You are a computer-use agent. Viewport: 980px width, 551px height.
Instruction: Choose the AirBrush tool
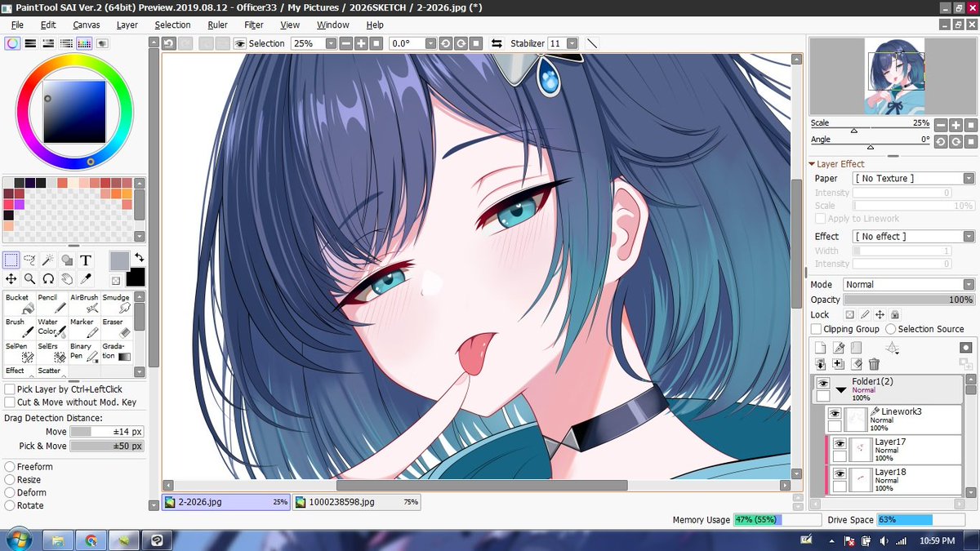pos(84,304)
